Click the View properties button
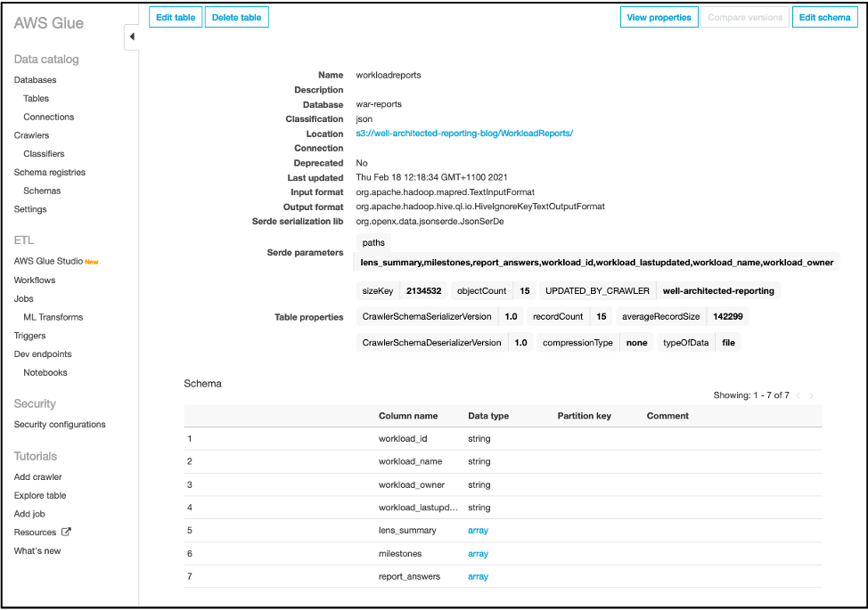The width and height of the screenshot is (868, 610). point(659,16)
